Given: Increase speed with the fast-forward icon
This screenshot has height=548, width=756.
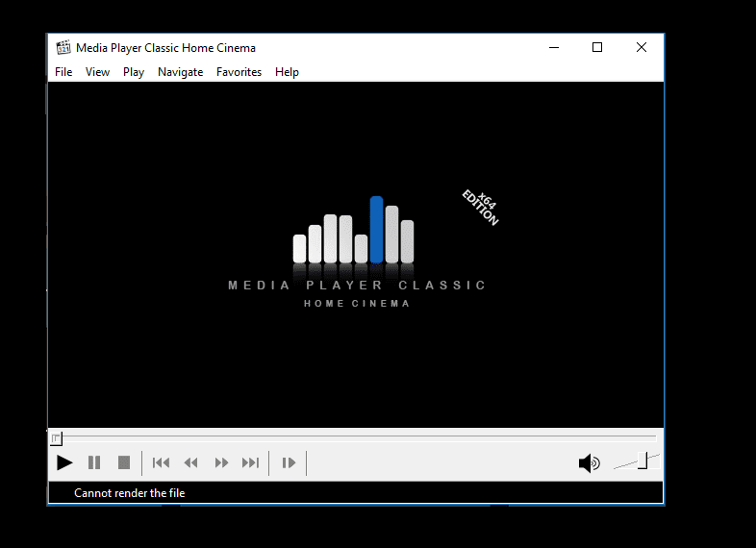Looking at the screenshot, I should pos(221,462).
